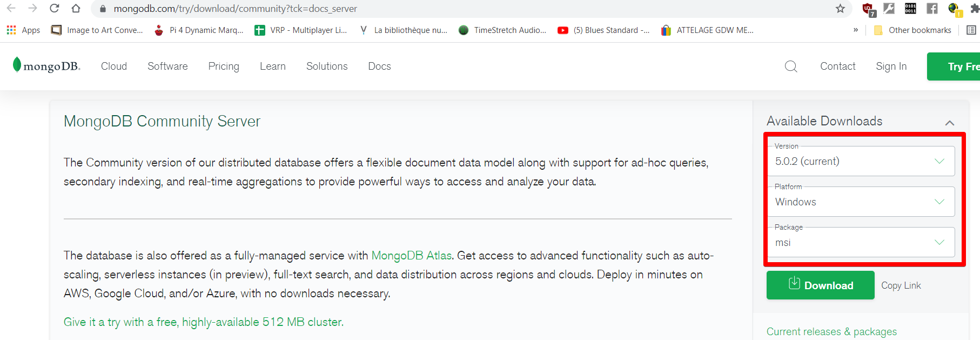Bookmark this page with the star icon

click(840, 9)
